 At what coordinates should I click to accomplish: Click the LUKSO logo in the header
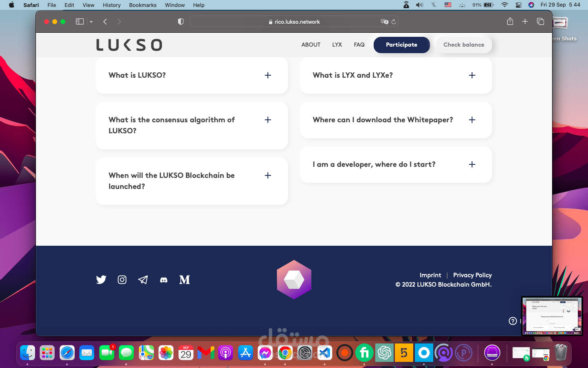129,45
